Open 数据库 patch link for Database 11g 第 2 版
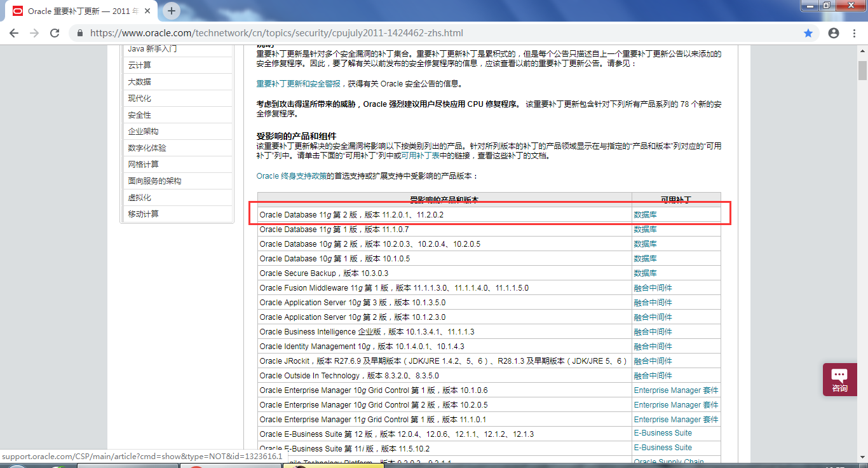Viewport: 868px width, 468px height. (646, 215)
